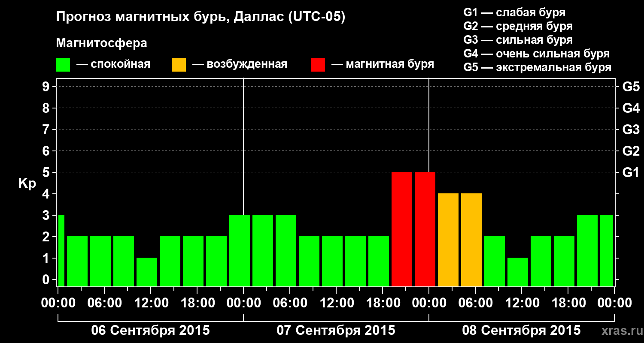Click 'G2 — средняя буря' legend line

pyautogui.click(x=518, y=26)
